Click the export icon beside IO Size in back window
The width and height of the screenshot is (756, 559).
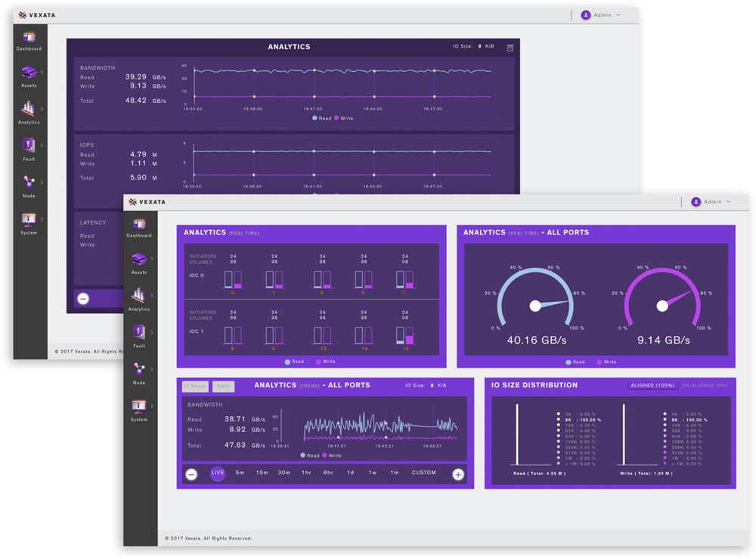pyautogui.click(x=510, y=48)
